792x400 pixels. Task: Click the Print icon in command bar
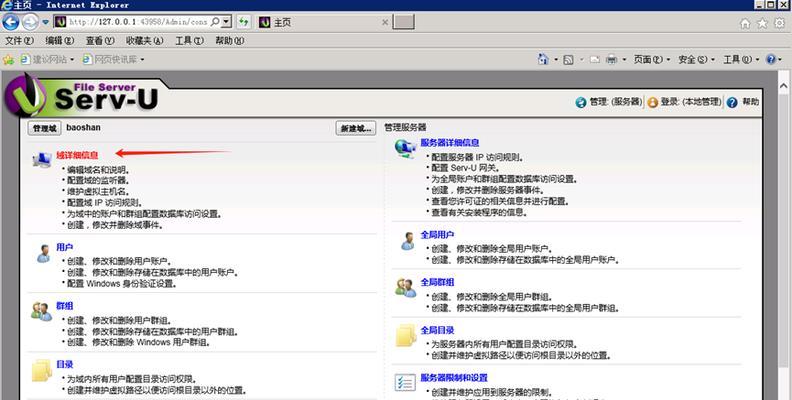coord(611,60)
